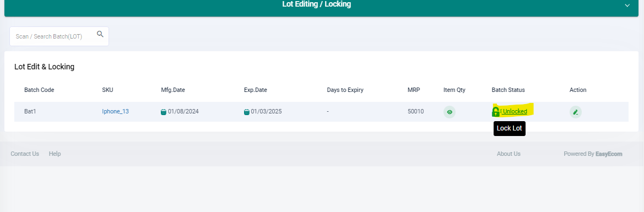Collapse the Lot Editing / Locking chevron

coord(627,6)
